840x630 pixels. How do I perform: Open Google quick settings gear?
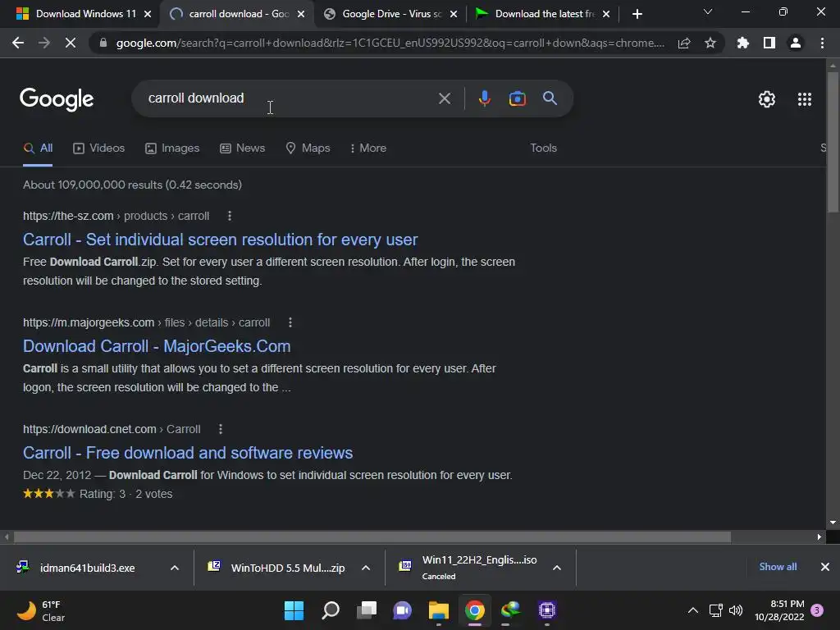767,99
